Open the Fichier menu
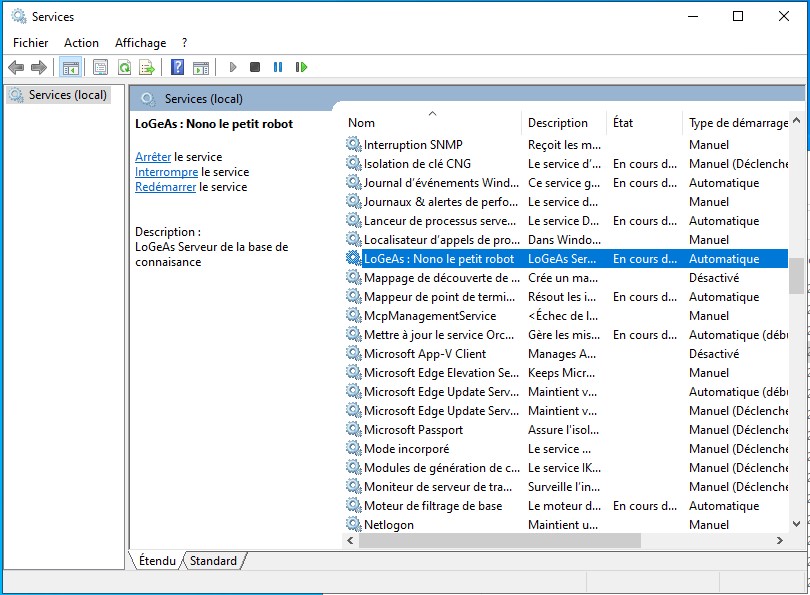The image size is (810, 595). [x=30, y=43]
